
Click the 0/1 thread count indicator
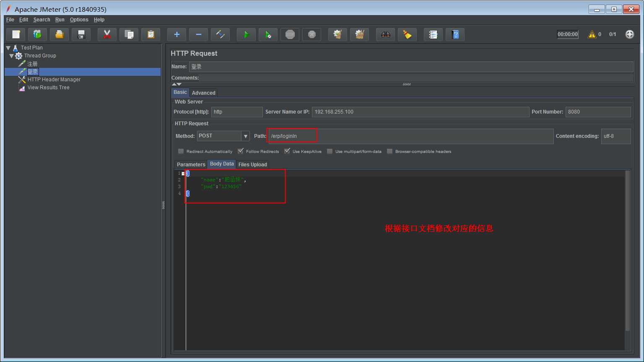[613, 34]
